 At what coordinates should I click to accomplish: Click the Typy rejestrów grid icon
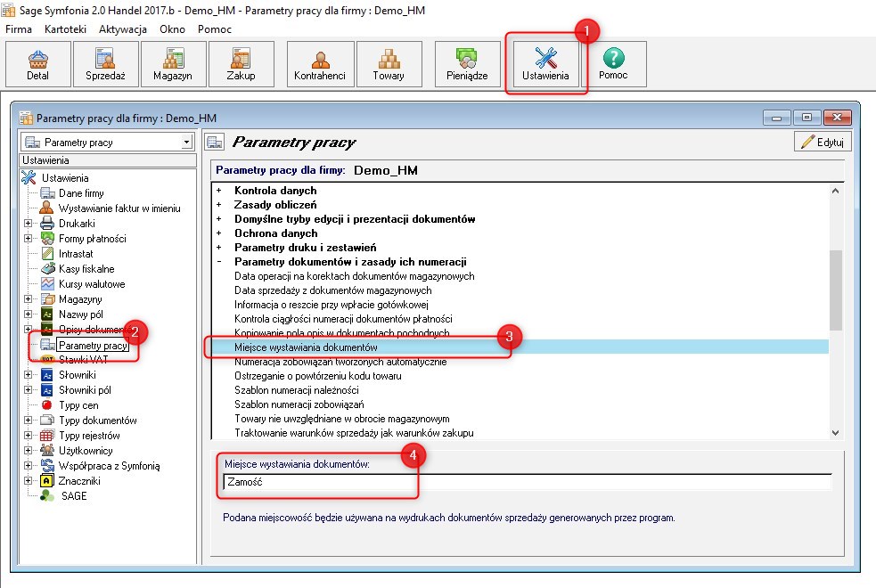coord(47,436)
